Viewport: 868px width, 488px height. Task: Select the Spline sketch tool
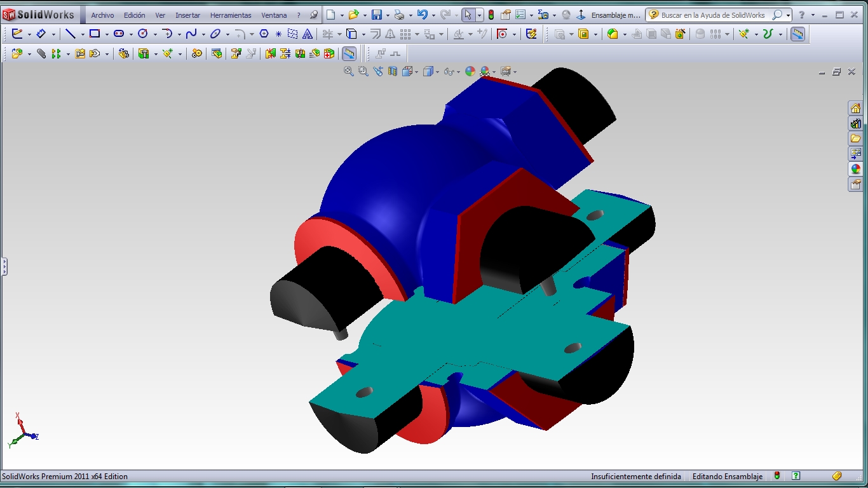(x=191, y=34)
